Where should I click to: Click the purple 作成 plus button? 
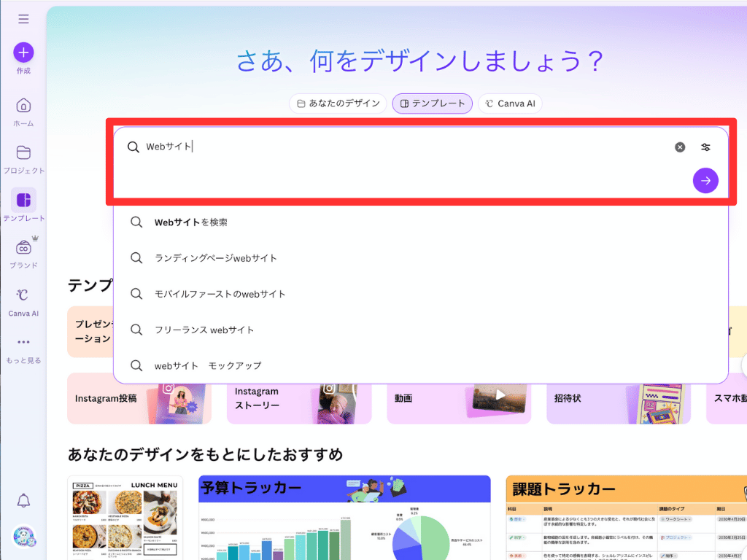pyautogui.click(x=23, y=52)
